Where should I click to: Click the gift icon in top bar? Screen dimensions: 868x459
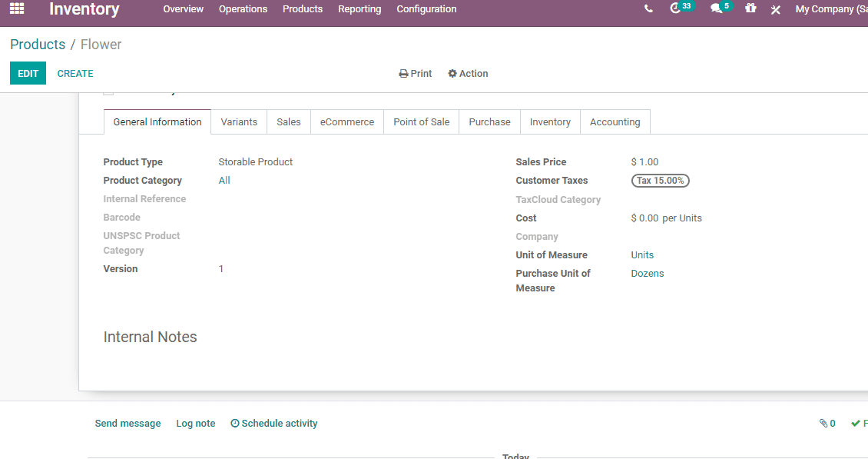point(750,8)
